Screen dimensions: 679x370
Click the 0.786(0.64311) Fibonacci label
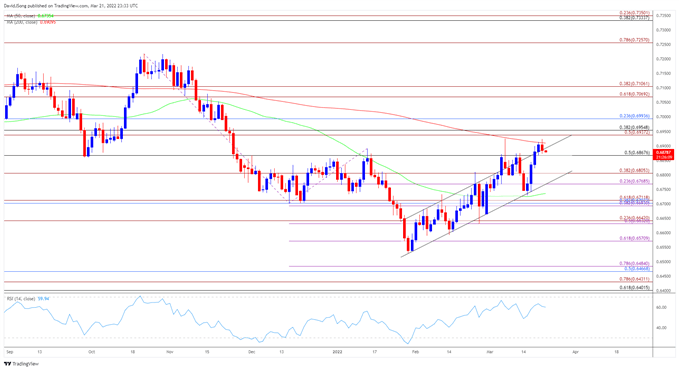634,279
